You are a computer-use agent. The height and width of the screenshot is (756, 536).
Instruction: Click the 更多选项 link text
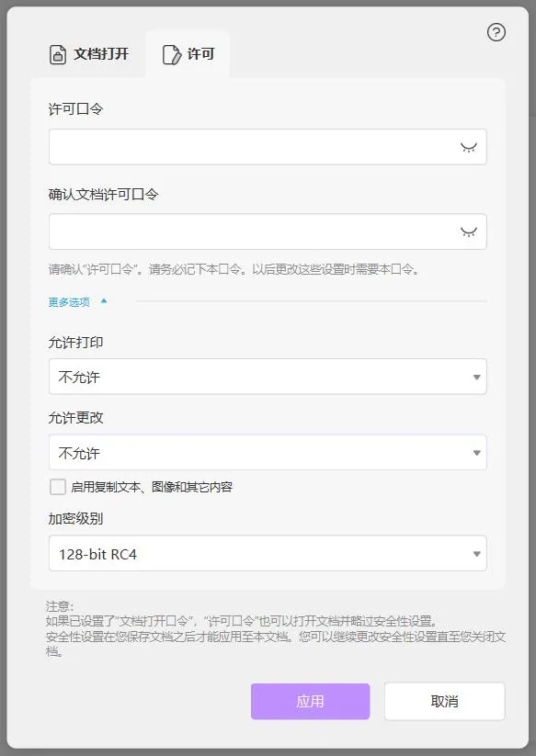click(69, 302)
